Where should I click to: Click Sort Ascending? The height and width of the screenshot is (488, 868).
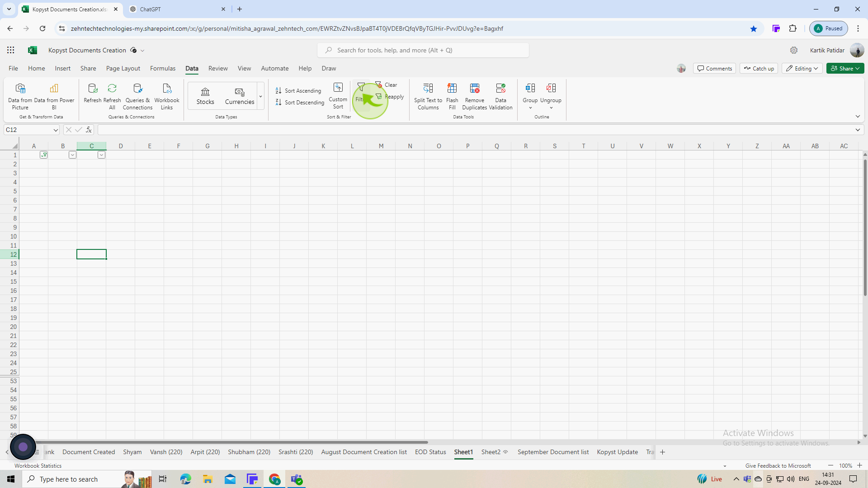click(x=298, y=91)
